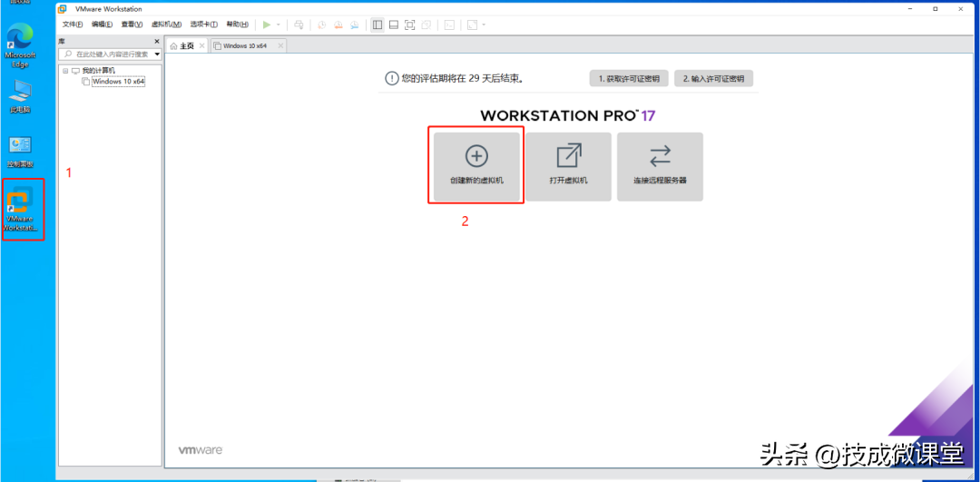Maximize the VMware Workstation window
The width and height of the screenshot is (980, 482).
(x=935, y=9)
